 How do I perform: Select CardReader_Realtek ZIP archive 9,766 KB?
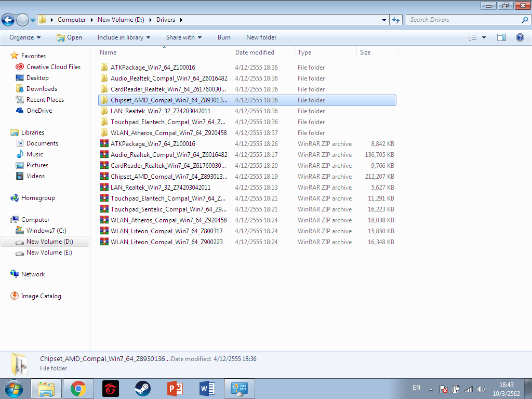pyautogui.click(x=247, y=166)
